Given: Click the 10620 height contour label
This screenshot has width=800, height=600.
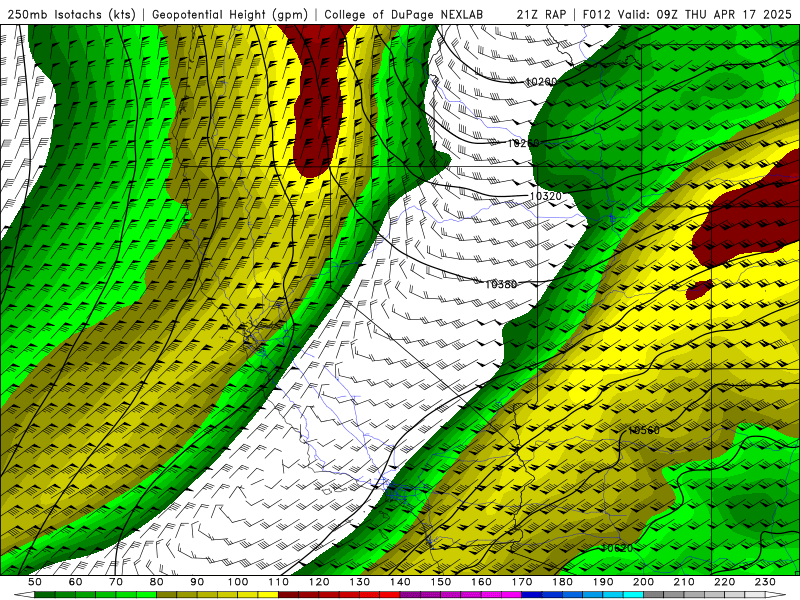Looking at the screenshot, I should pos(617,548).
